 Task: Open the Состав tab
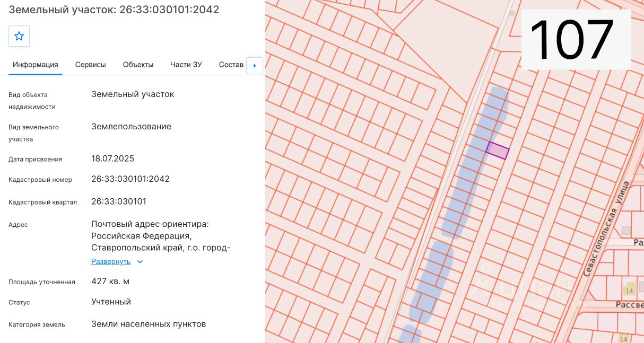(231, 65)
